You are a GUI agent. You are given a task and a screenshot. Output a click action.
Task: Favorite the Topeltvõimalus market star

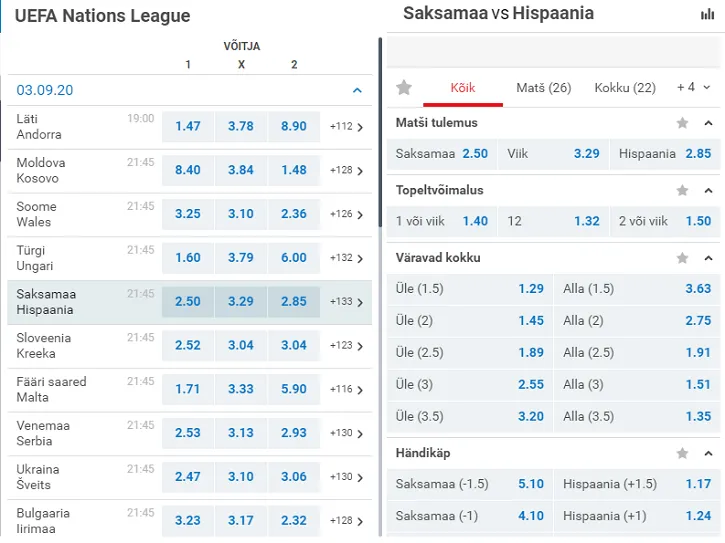pos(683,190)
